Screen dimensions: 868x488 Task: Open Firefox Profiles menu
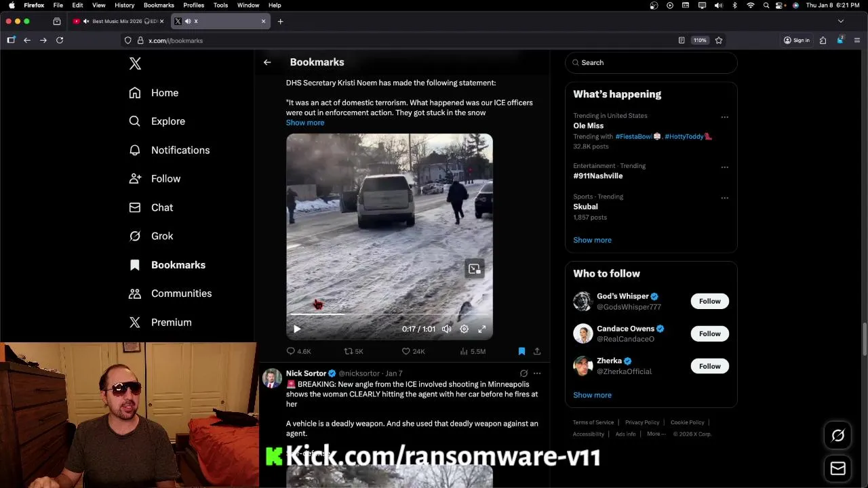(x=193, y=5)
